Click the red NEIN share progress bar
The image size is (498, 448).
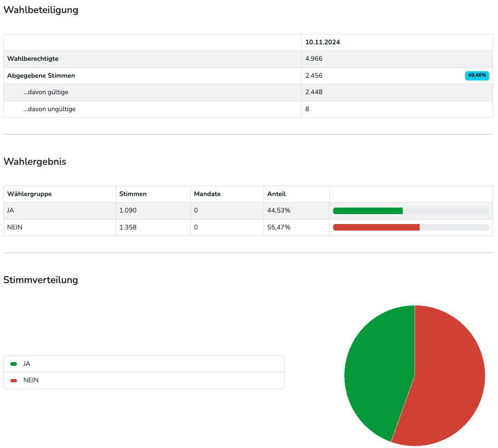point(376,227)
